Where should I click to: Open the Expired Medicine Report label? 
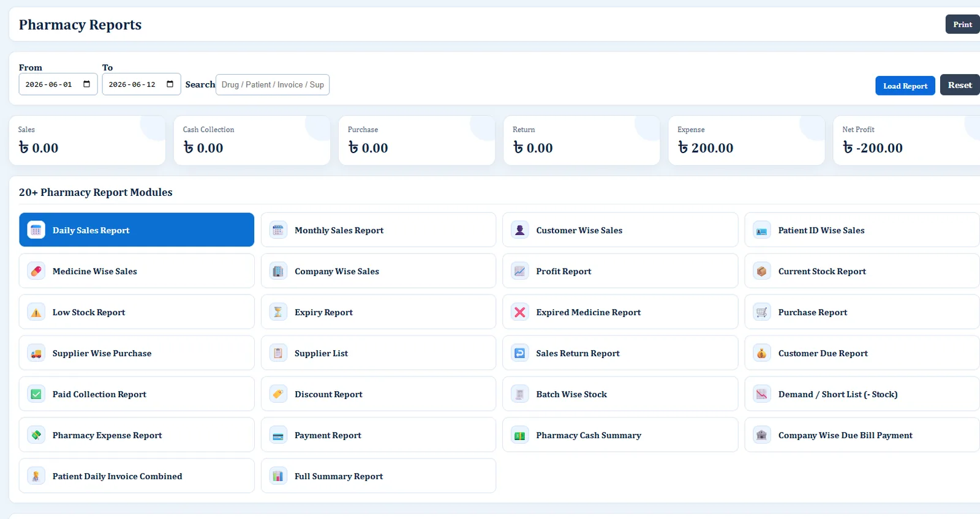(x=589, y=312)
